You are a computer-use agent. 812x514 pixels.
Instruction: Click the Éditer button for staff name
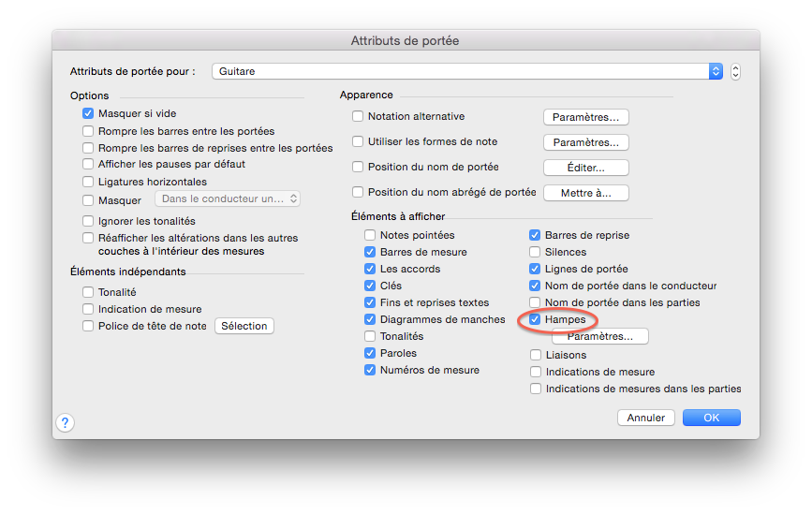pos(585,168)
